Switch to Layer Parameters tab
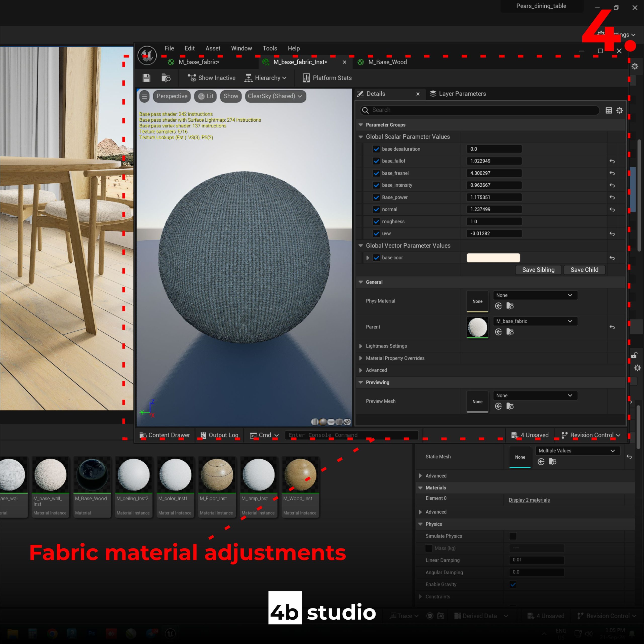This screenshot has width=644, height=644. 458,94
